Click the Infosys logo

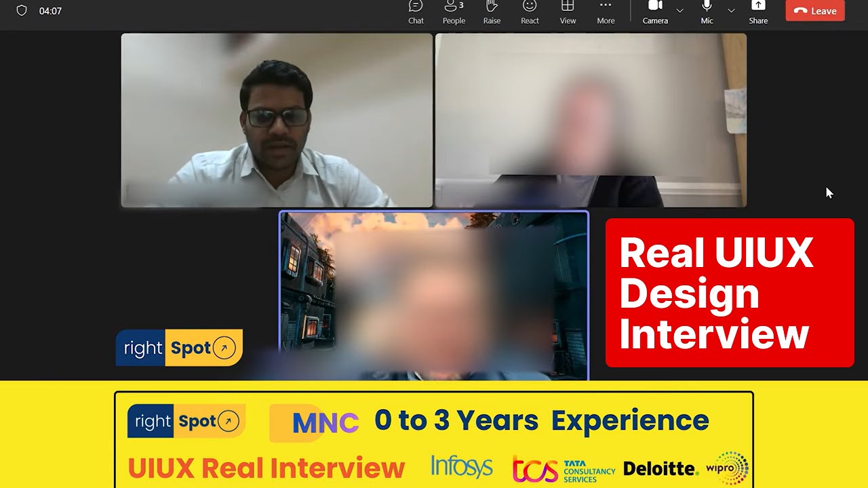point(462,466)
